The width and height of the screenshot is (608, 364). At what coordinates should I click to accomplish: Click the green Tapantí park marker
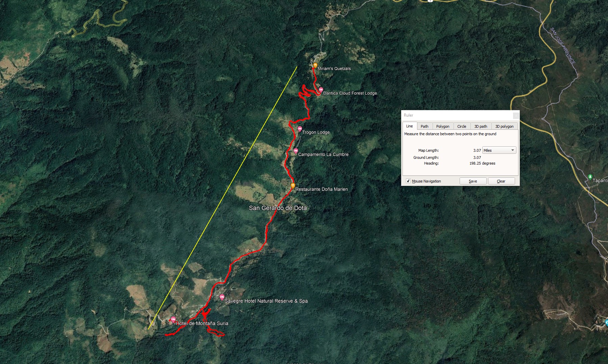pos(590,177)
